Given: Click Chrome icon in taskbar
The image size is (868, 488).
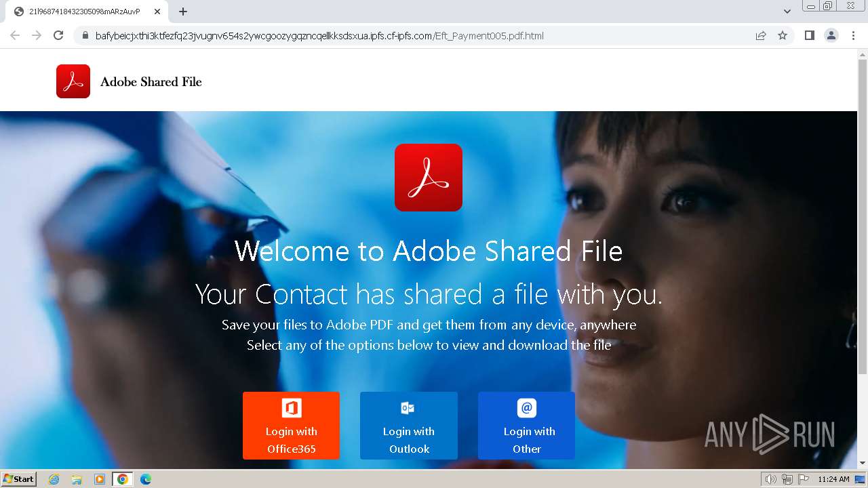Looking at the screenshot, I should point(122,479).
